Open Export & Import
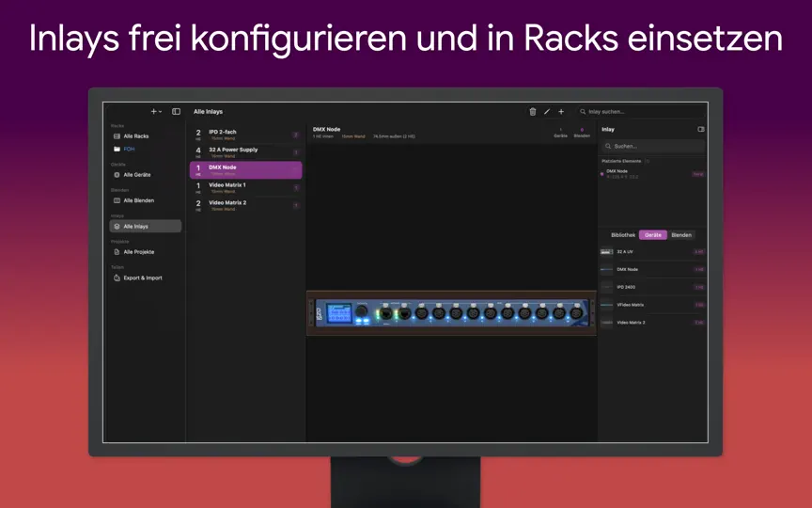This screenshot has height=508, width=812. point(145,278)
